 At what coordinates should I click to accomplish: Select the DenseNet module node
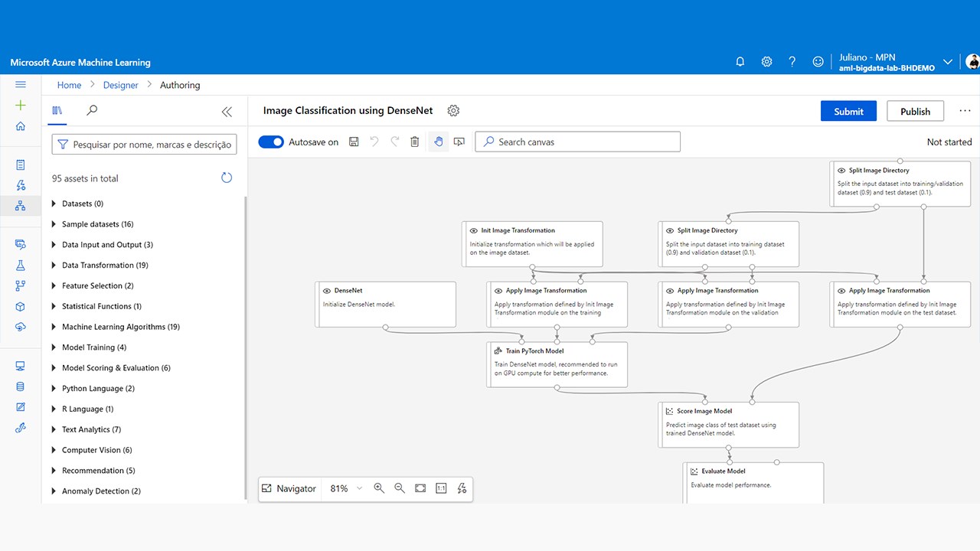click(386, 305)
